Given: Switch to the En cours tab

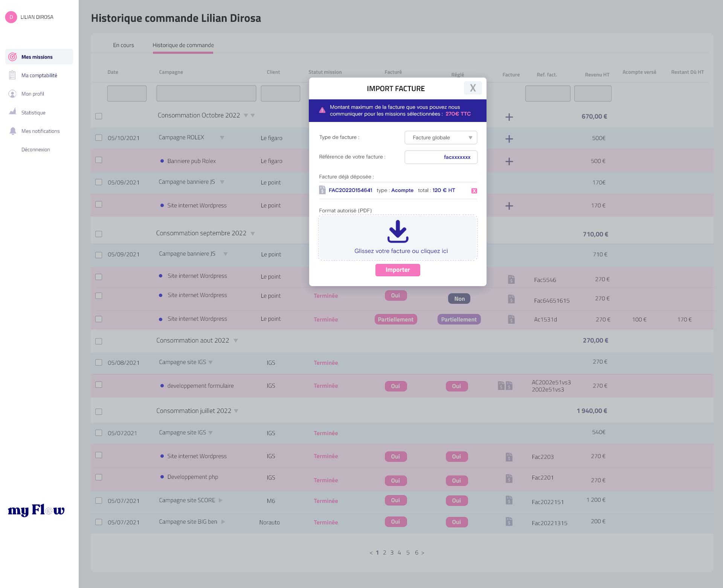Looking at the screenshot, I should tap(124, 45).
